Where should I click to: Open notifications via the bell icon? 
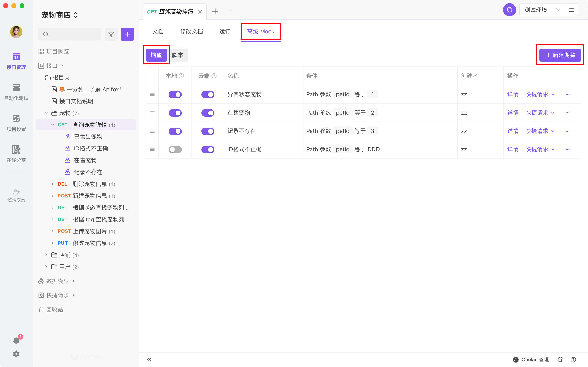(x=16, y=340)
